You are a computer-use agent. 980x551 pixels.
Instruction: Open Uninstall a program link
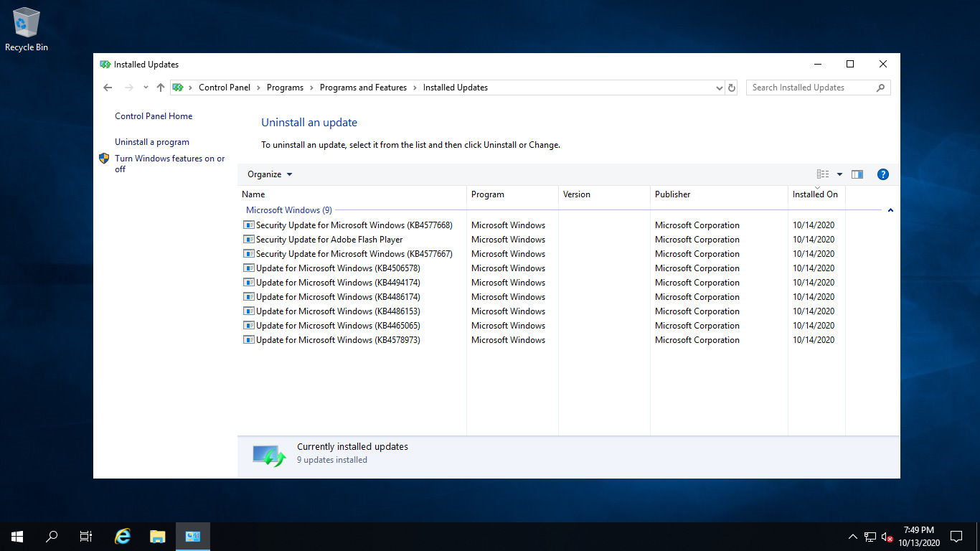(152, 142)
